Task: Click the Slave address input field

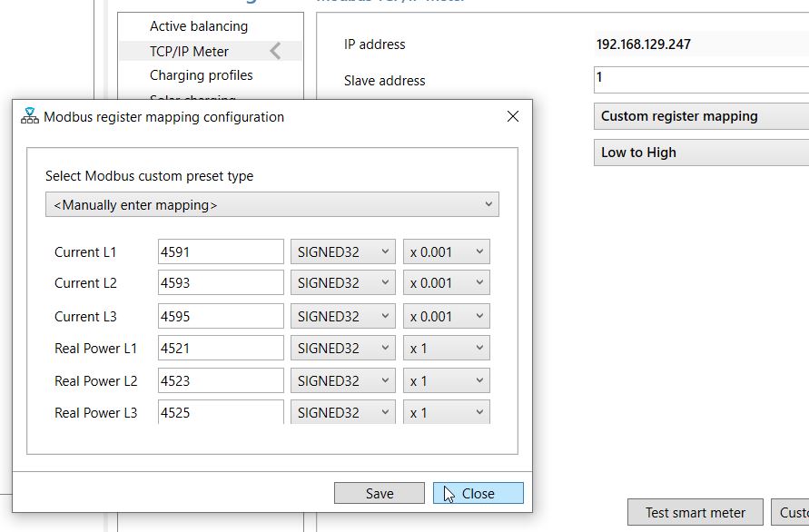Action: tap(701, 79)
